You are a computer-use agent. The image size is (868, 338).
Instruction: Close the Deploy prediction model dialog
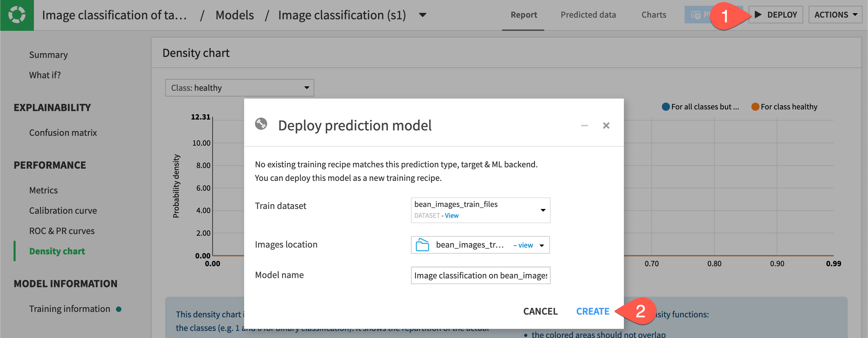[x=606, y=125]
